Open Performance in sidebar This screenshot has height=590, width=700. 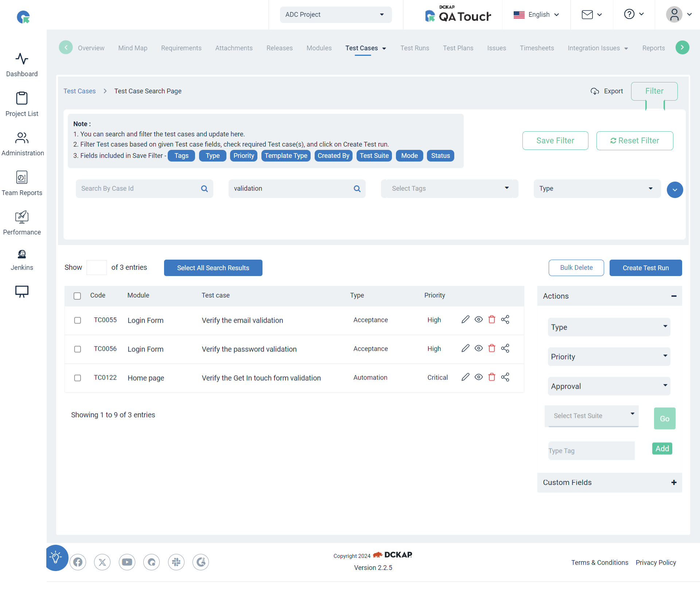[x=22, y=223]
